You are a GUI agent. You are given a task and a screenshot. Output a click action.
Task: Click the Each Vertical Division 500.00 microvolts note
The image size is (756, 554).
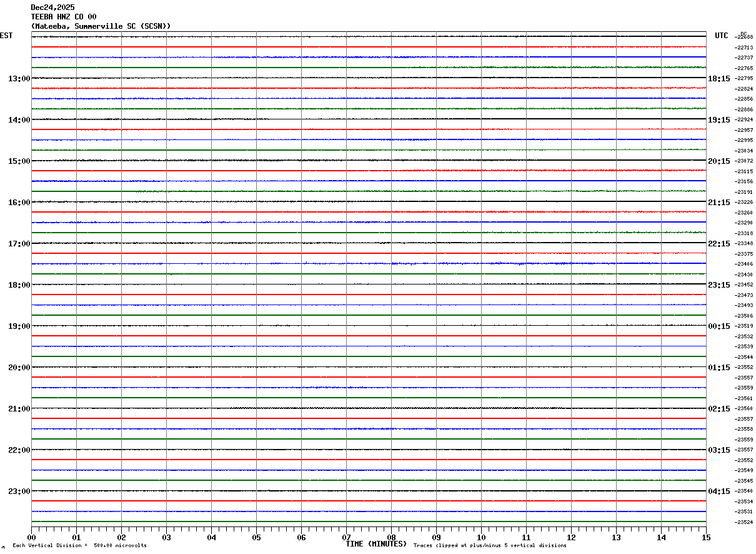(x=80, y=546)
